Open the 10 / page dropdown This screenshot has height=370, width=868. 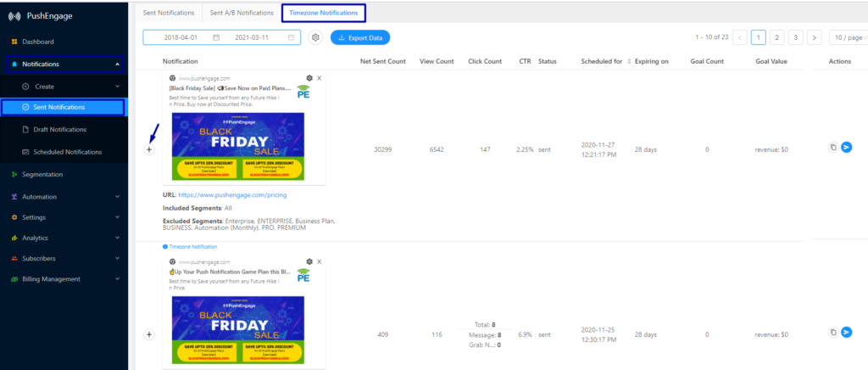[x=849, y=37]
